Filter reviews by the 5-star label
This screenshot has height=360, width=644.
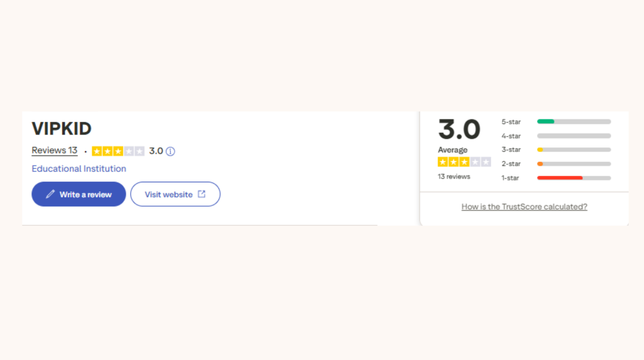click(x=511, y=122)
